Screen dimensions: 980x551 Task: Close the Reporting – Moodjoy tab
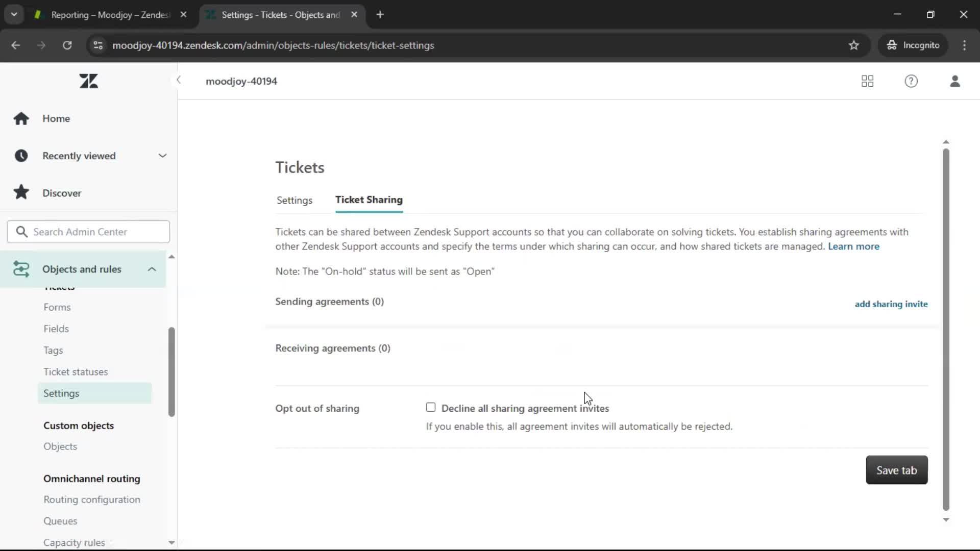[183, 15]
